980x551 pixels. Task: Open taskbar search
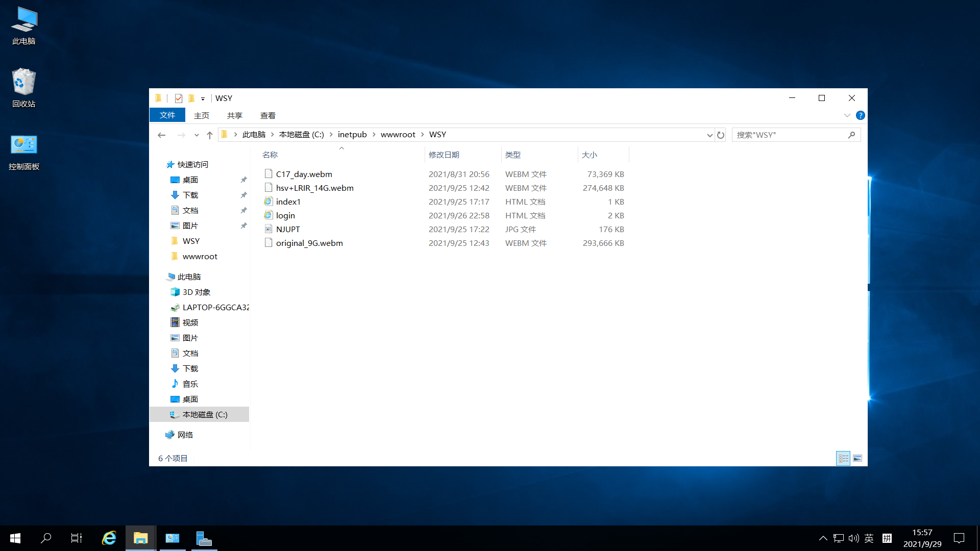[x=46, y=538]
